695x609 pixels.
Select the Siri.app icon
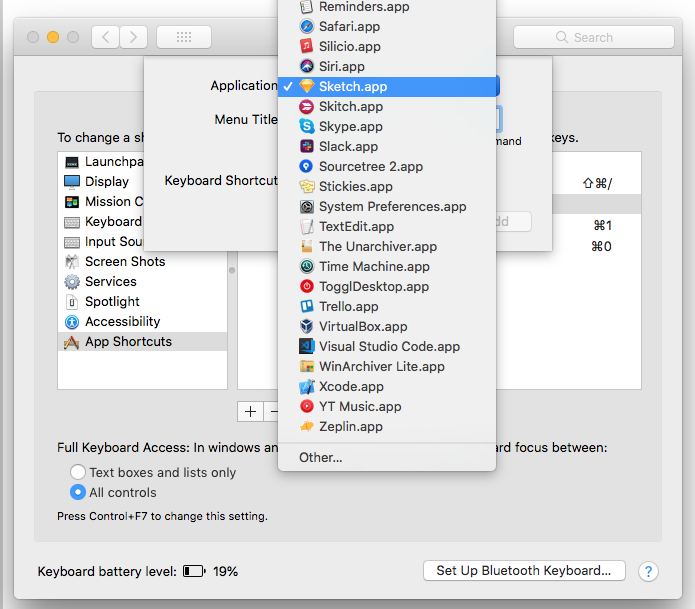[306, 66]
